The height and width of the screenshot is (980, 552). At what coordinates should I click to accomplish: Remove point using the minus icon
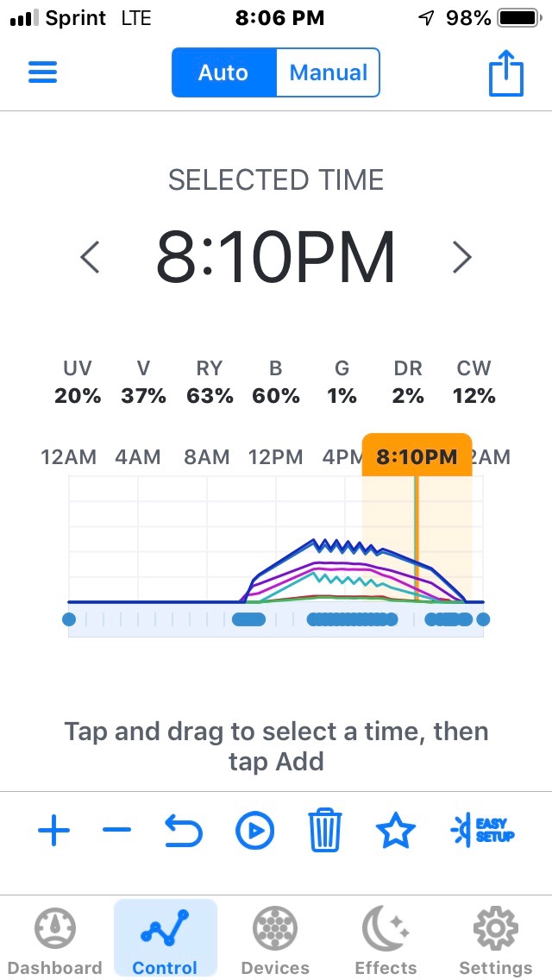(x=117, y=831)
